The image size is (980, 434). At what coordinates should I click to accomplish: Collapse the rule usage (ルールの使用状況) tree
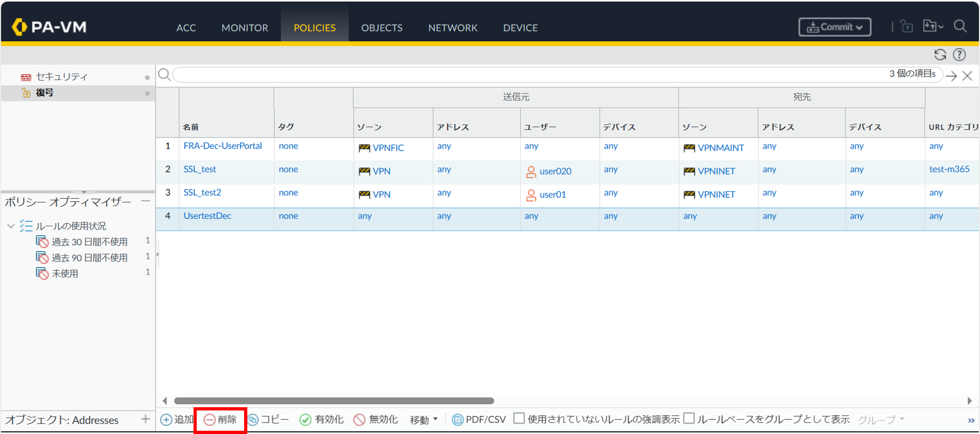click(x=11, y=226)
